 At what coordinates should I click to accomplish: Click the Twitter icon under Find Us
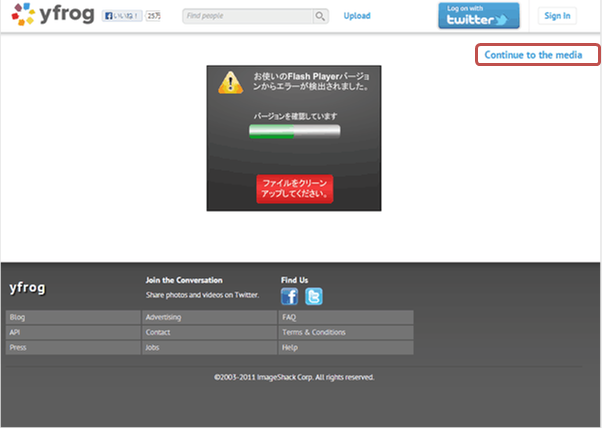(x=314, y=296)
